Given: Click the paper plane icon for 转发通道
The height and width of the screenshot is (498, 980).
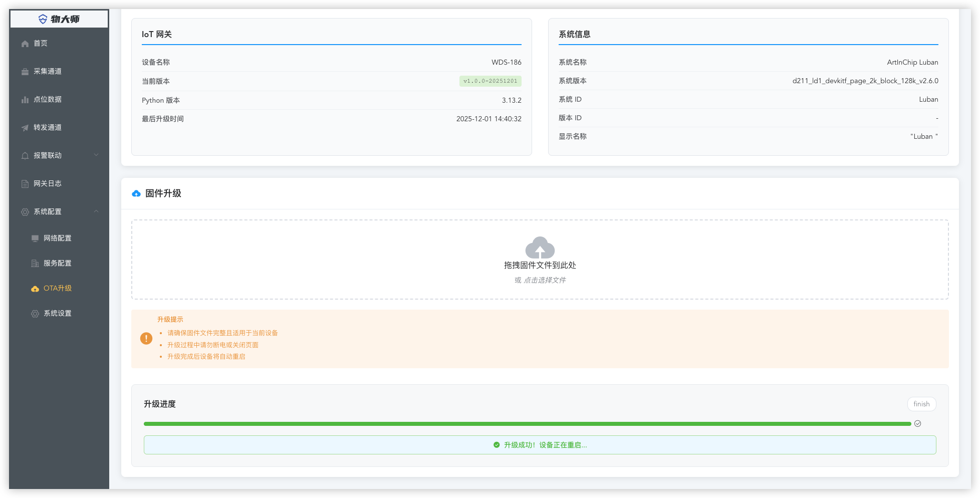Looking at the screenshot, I should [x=25, y=128].
